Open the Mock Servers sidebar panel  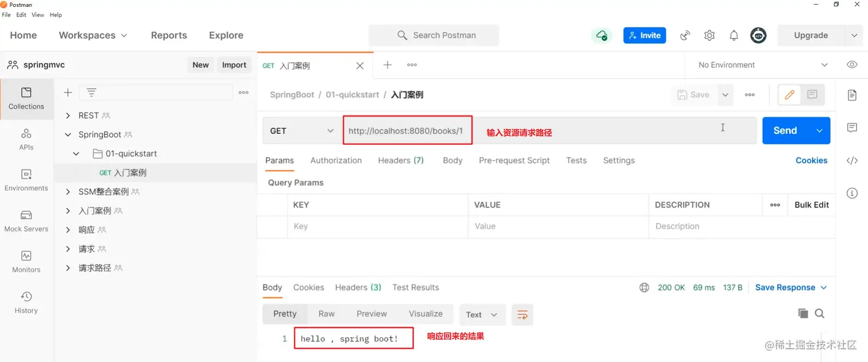26,221
